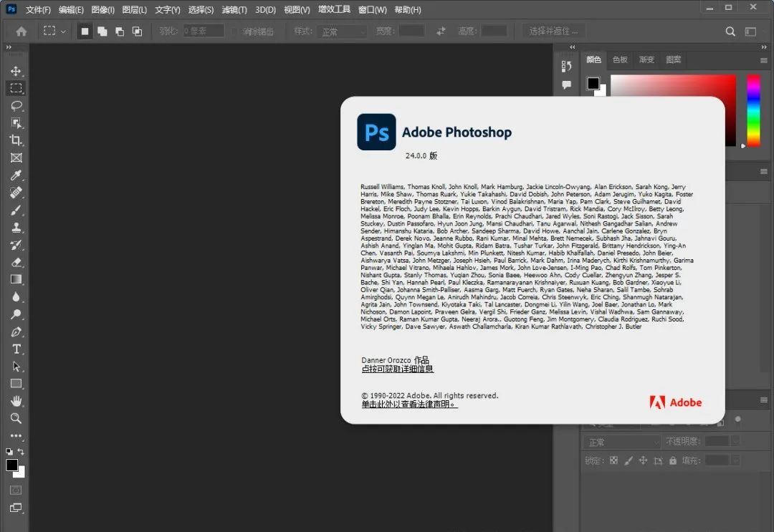The height and width of the screenshot is (532, 774).
Task: Select the Frame tool
Action: coord(16,158)
